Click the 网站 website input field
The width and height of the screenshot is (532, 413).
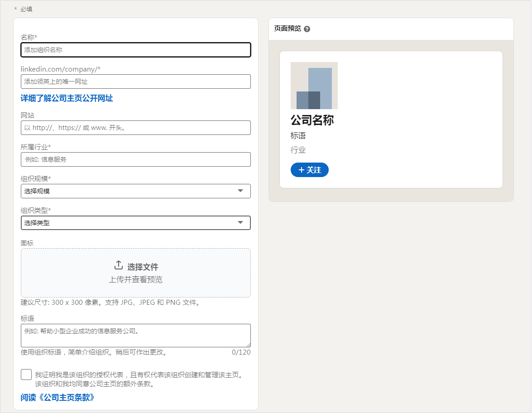pos(135,128)
